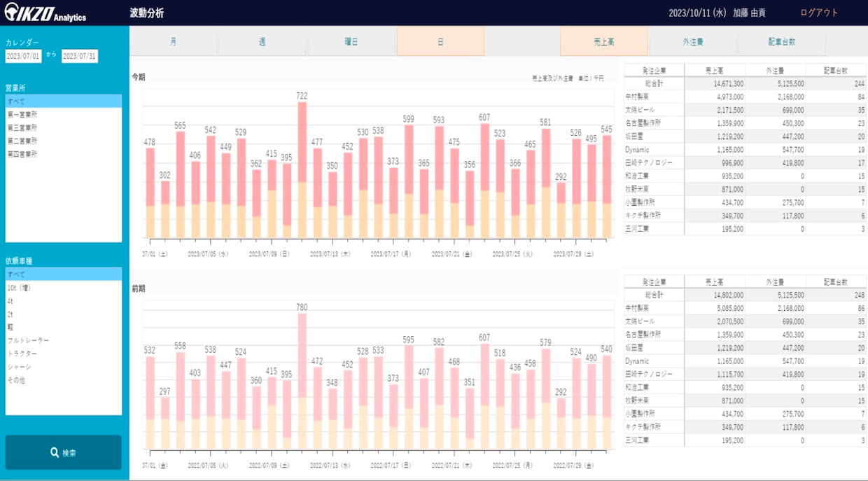This screenshot has height=481, width=868.
Task: Click the calendar start date field 2023/07/01
Action: click(x=24, y=56)
